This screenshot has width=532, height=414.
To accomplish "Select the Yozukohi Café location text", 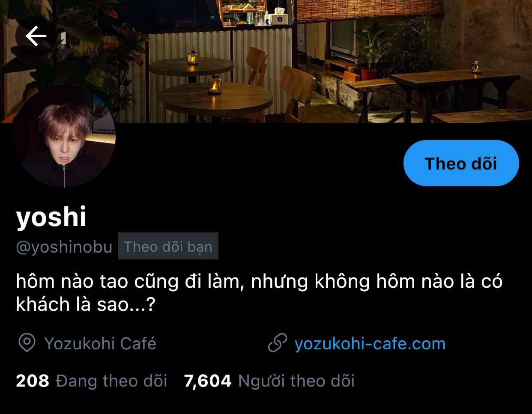I will pyautogui.click(x=100, y=343).
